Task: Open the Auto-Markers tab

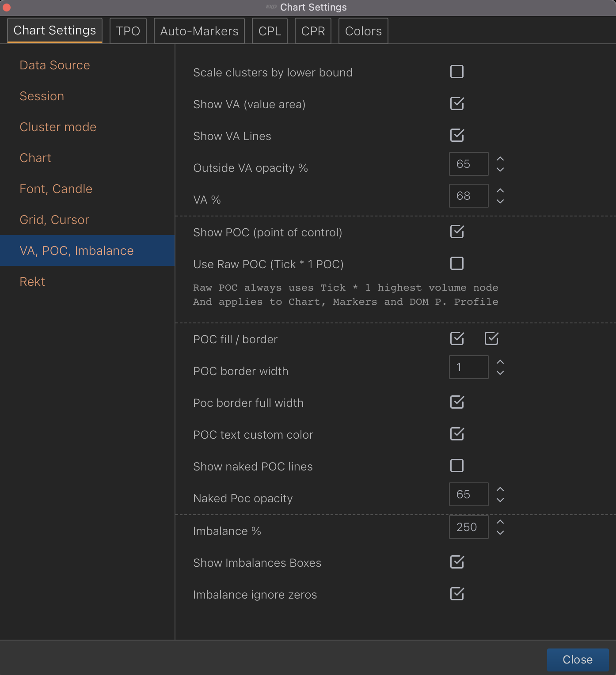Action: 199,31
